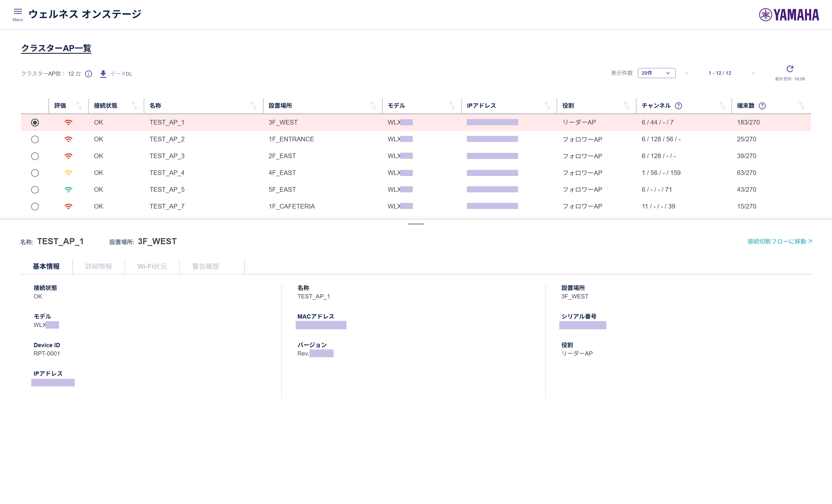832x504 pixels.
Task: Sort by 名称 column arrows
Action: coord(254,106)
